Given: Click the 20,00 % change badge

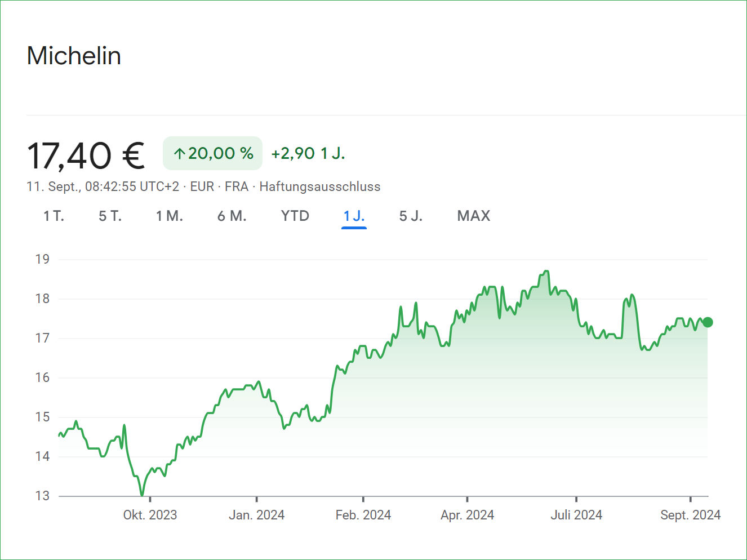Looking at the screenshot, I should tap(213, 153).
